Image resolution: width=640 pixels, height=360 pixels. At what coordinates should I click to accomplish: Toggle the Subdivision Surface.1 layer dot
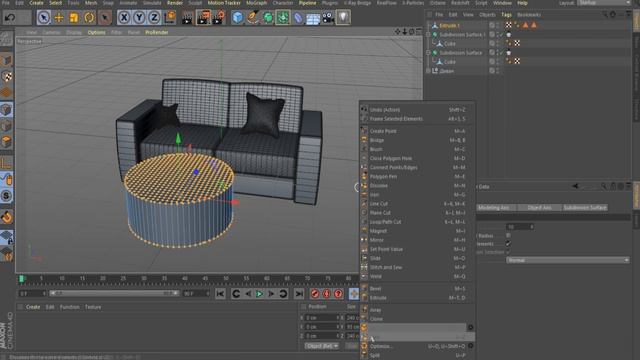click(492, 35)
